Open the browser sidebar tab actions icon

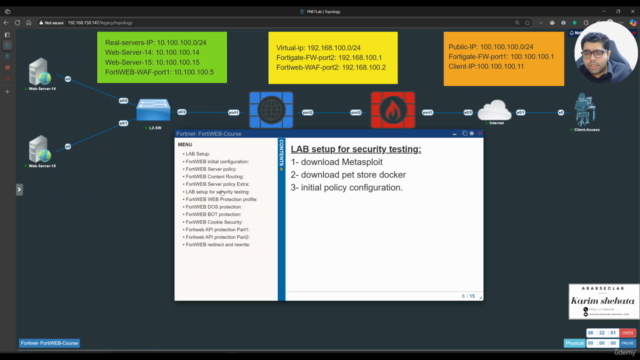click(x=7, y=35)
